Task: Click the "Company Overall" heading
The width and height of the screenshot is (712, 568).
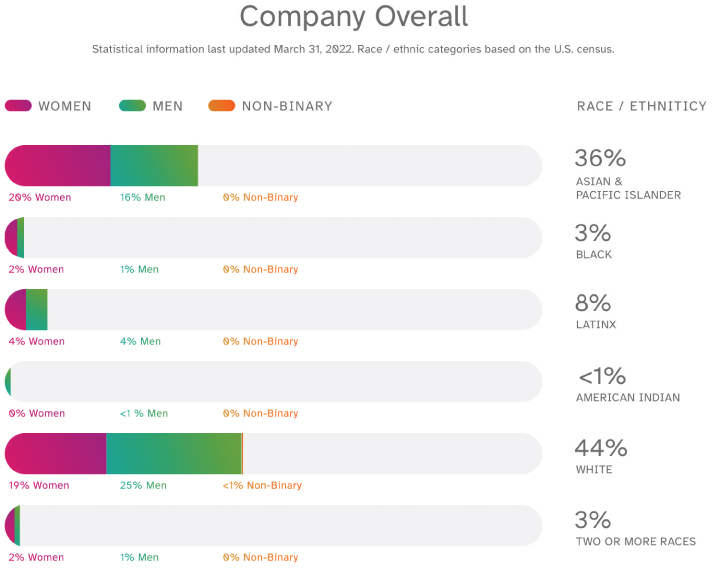Action: (354, 17)
